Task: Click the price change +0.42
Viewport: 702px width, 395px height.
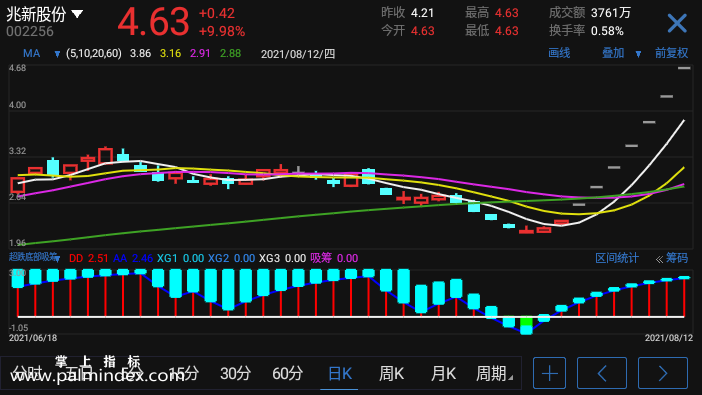Action: [217, 13]
